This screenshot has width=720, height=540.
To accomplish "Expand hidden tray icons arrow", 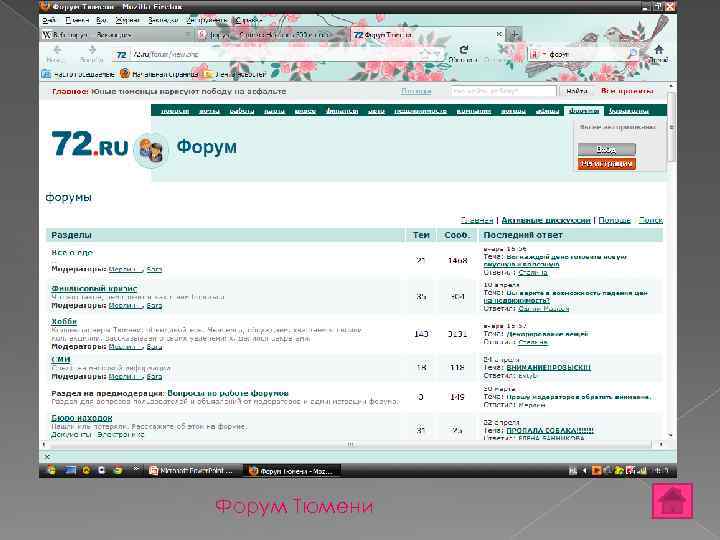I will point(584,470).
